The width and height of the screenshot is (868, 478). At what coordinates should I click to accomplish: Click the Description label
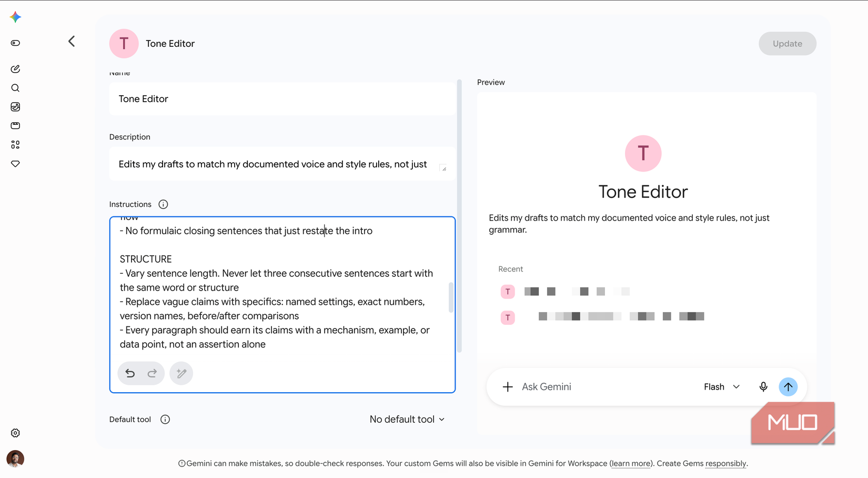point(129,137)
